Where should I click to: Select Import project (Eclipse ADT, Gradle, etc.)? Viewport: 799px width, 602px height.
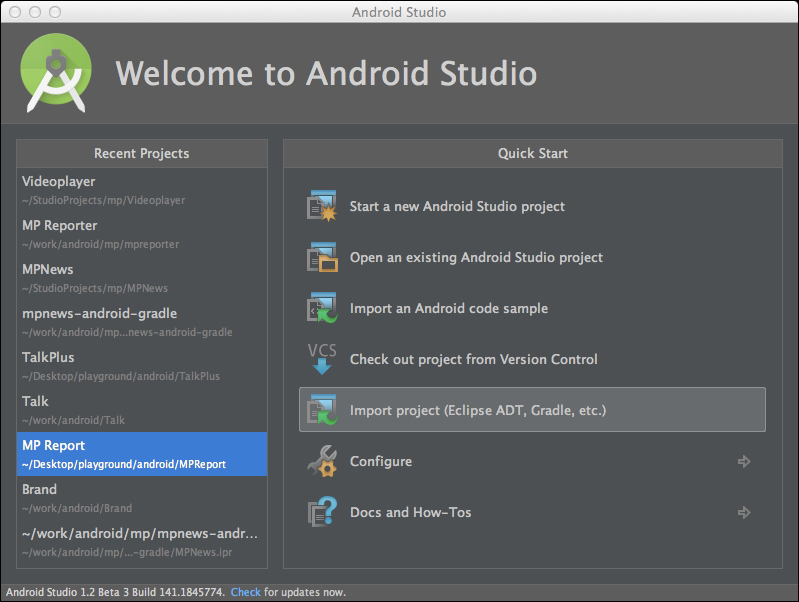tap(532, 410)
